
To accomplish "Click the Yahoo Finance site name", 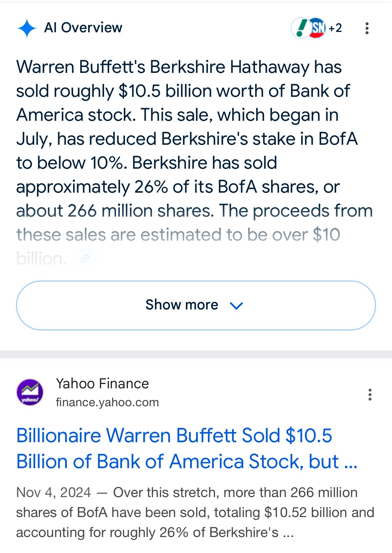I will click(x=102, y=384).
